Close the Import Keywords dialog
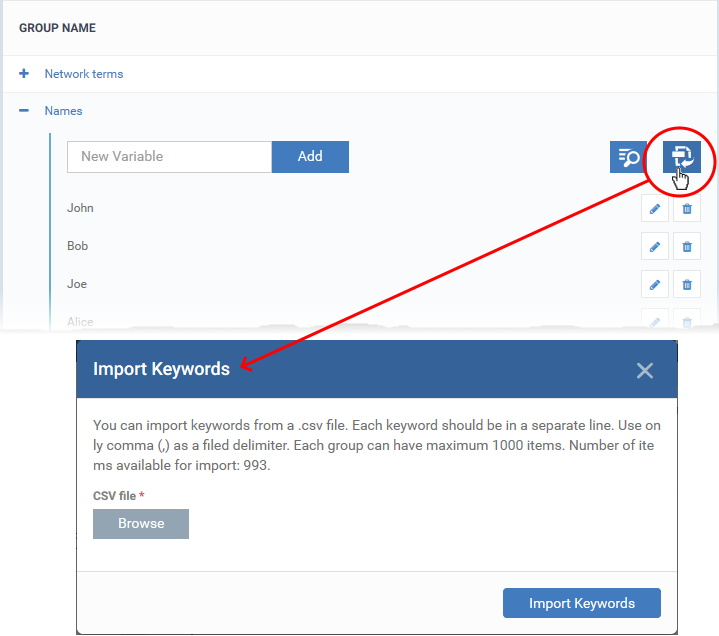The height and width of the screenshot is (636, 719). point(645,370)
